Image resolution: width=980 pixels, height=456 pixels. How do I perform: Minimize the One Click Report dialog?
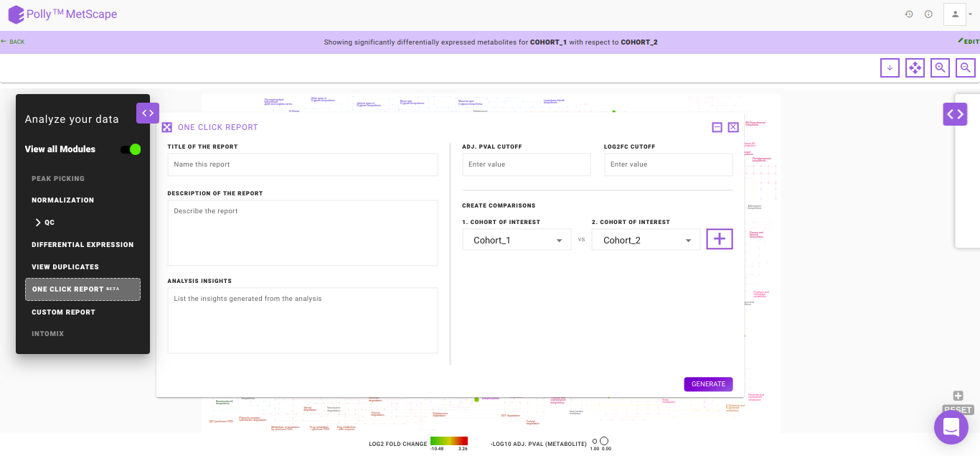pyautogui.click(x=717, y=127)
